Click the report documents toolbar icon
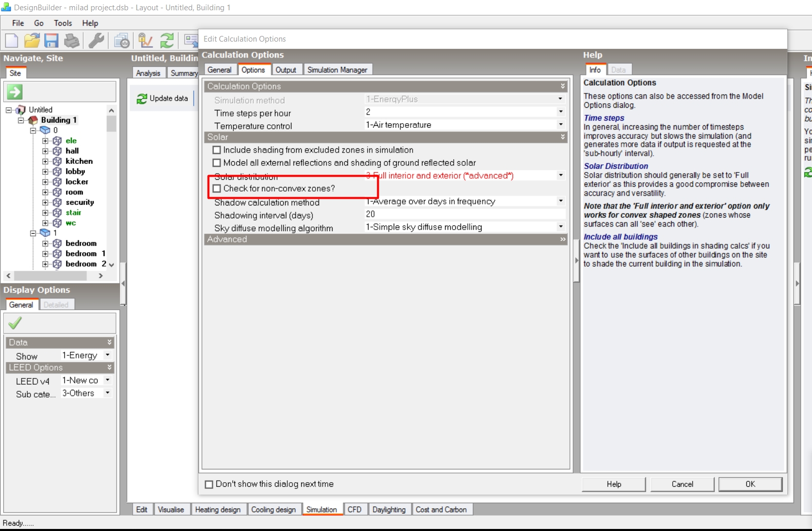 pyautogui.click(x=122, y=41)
